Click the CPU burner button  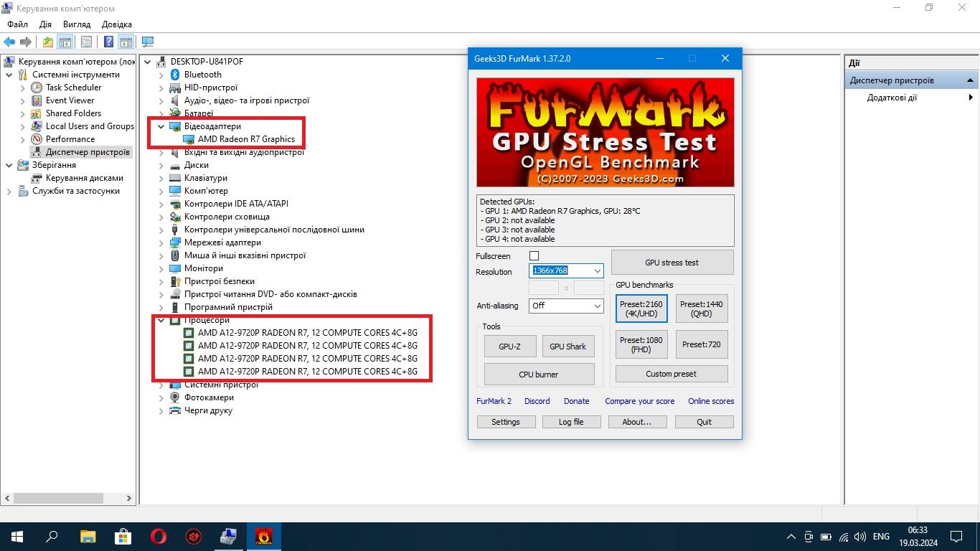(539, 375)
